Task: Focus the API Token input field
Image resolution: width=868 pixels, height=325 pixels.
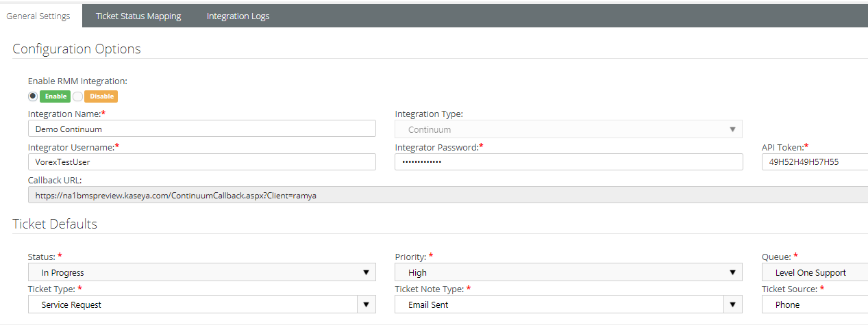Action: (x=814, y=162)
